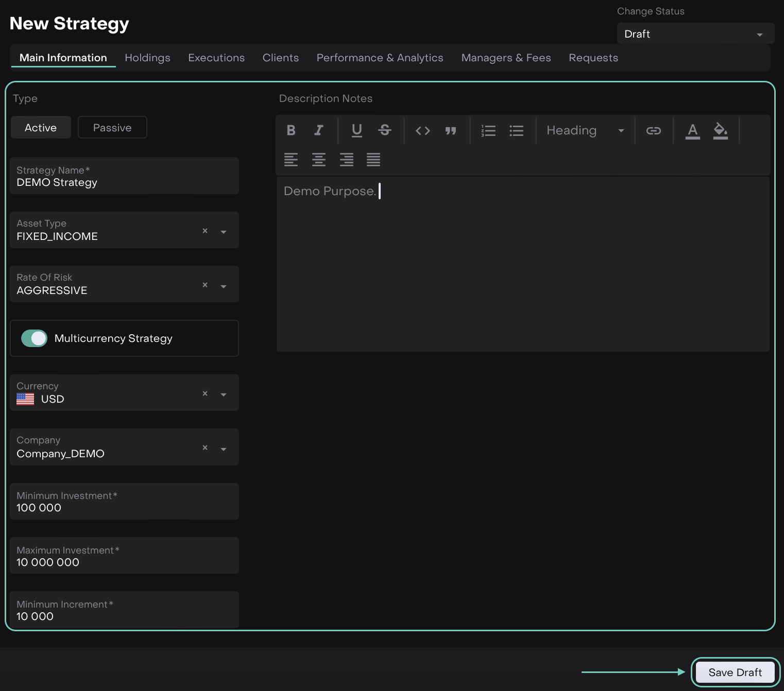This screenshot has height=691, width=784.
Task: Open the Managers & Fees tab
Action: coord(506,58)
